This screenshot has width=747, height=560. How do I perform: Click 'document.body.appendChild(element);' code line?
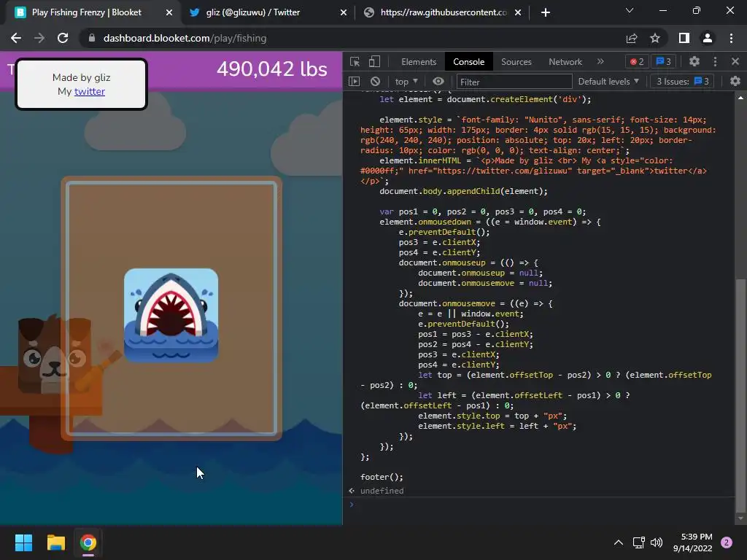point(463,192)
